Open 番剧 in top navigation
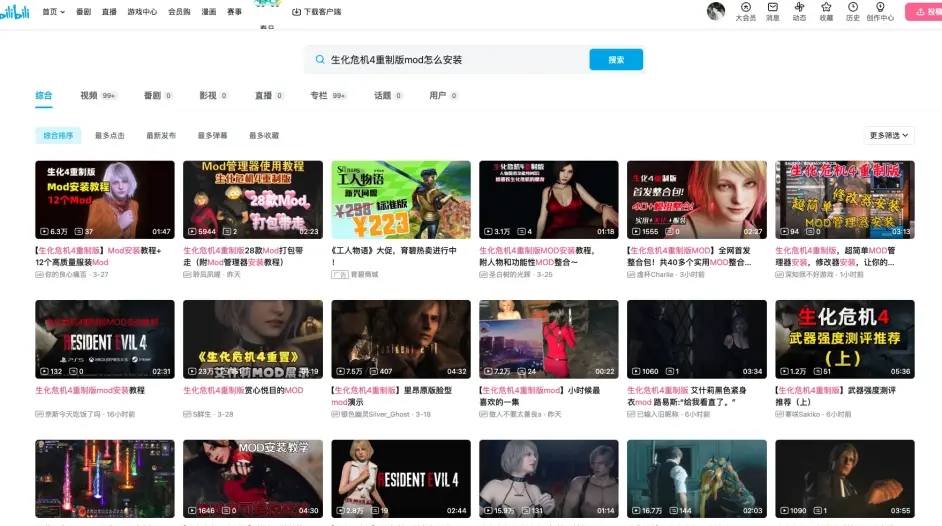942x526 pixels. [x=84, y=12]
